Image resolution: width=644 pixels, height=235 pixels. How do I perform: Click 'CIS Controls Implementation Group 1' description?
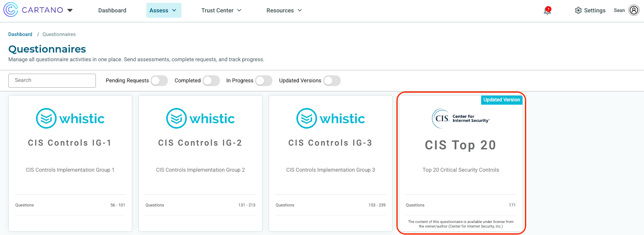click(x=70, y=170)
